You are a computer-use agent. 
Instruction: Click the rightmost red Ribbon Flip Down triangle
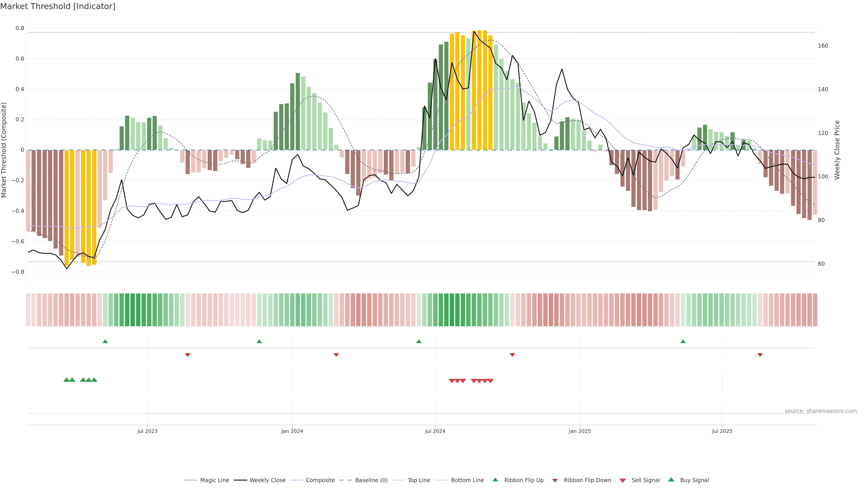click(x=760, y=355)
